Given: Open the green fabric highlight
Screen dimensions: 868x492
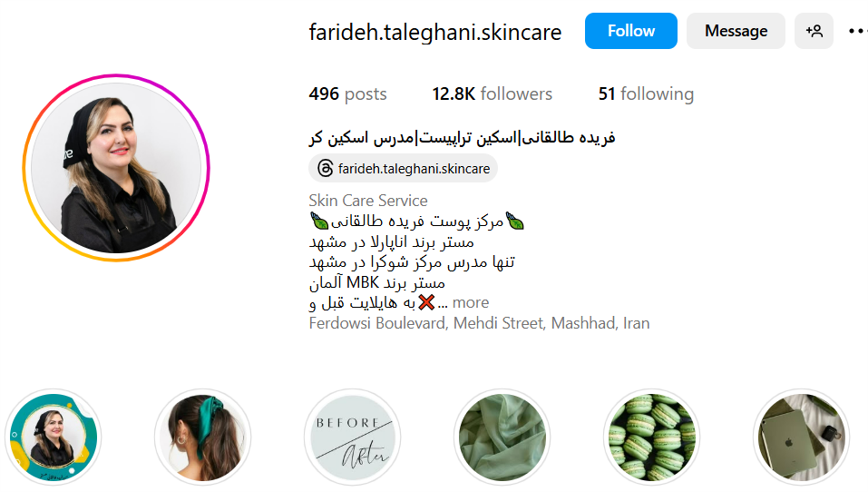Looking at the screenshot, I should point(502,438).
